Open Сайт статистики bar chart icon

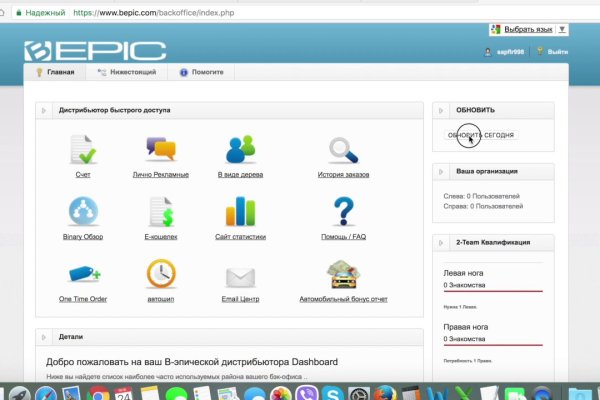(240, 212)
